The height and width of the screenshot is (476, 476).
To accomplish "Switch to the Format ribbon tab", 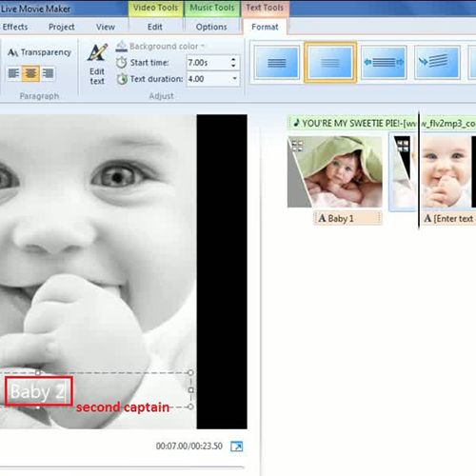I will click(265, 27).
